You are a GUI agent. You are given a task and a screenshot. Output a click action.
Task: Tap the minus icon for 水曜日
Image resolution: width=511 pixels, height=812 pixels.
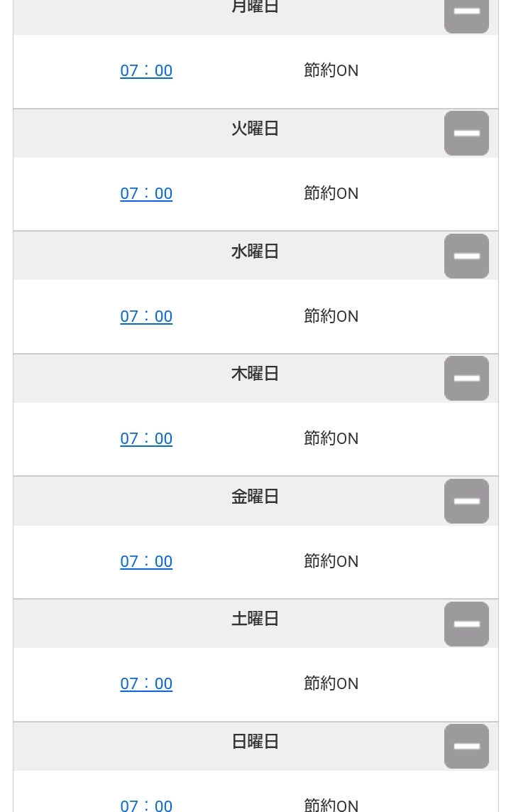point(466,256)
